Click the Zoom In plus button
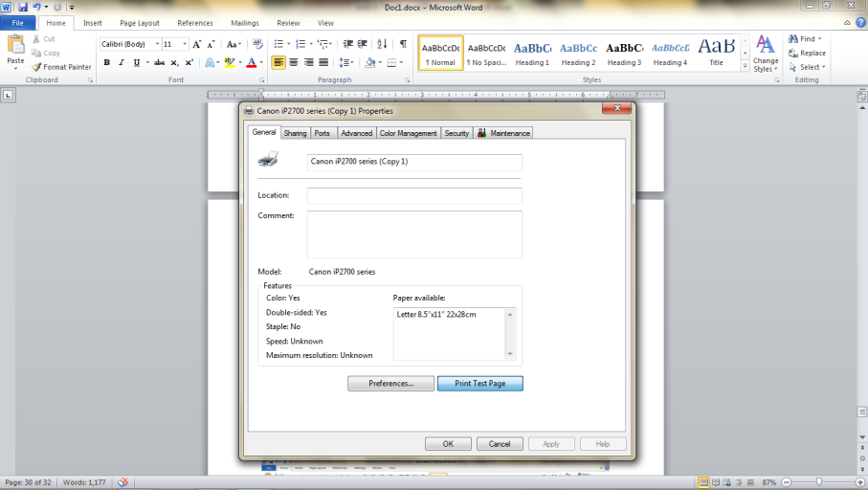The height and width of the screenshot is (490, 868). click(860, 482)
